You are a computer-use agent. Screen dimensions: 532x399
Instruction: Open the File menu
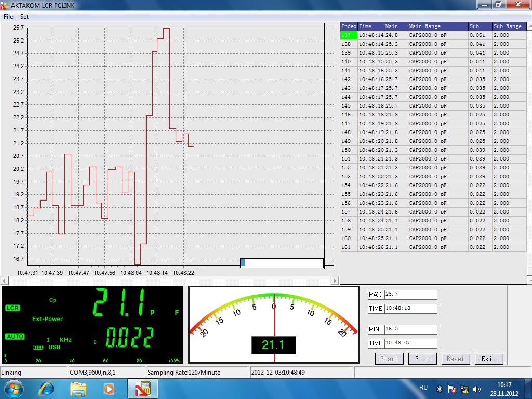coord(8,16)
